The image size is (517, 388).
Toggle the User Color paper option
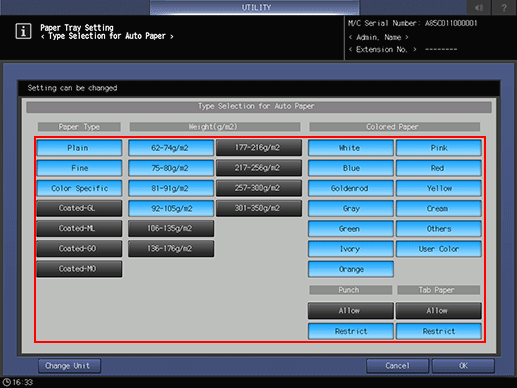(x=439, y=249)
